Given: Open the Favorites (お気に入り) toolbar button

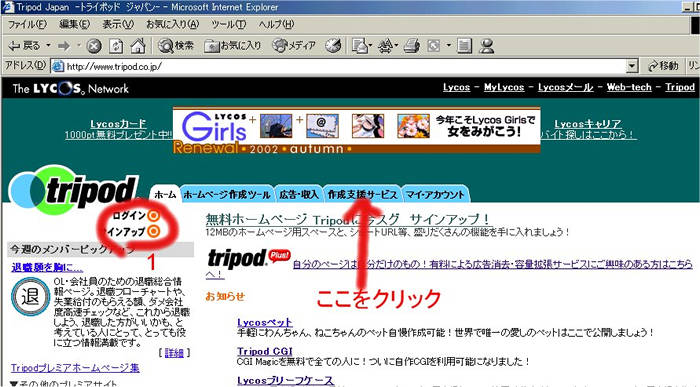Looking at the screenshot, I should tap(232, 46).
